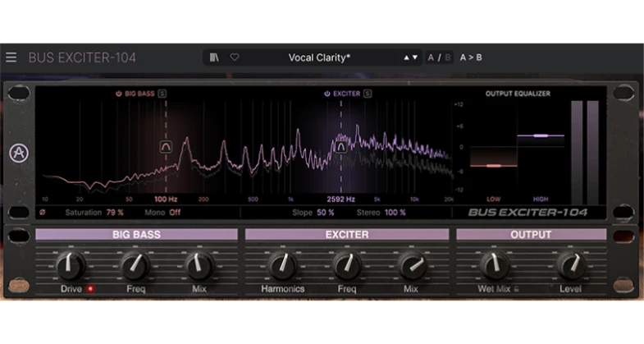This screenshot has height=344, width=644.
Task: Click the Arturia logo on the rack
Action: 19,153
